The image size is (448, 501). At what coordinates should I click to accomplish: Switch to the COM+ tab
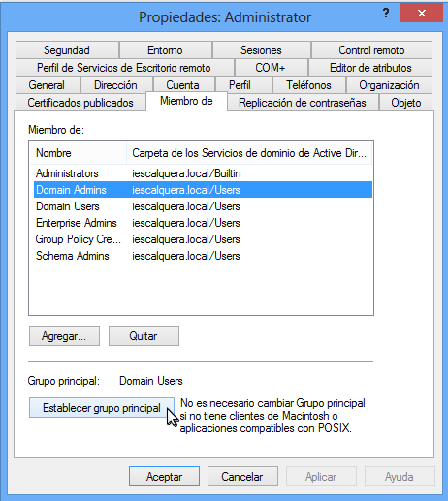[271, 68]
